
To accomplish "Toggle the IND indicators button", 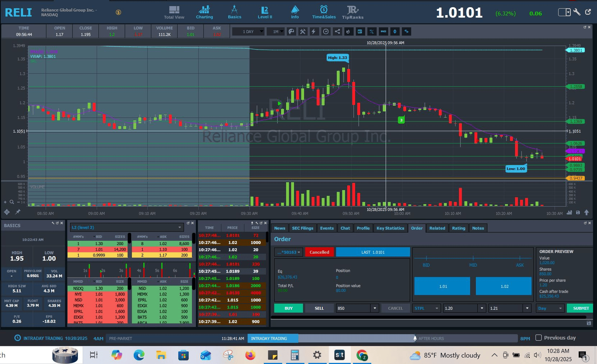I will (384, 32).
